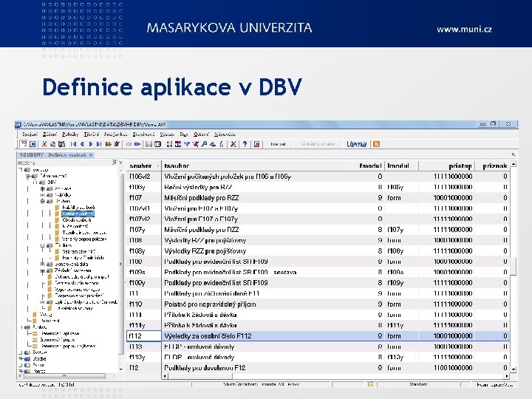Viewport: 532px width, 399px height.
Task: Click the Interval toolbar button
Action: pyautogui.click(x=278, y=144)
